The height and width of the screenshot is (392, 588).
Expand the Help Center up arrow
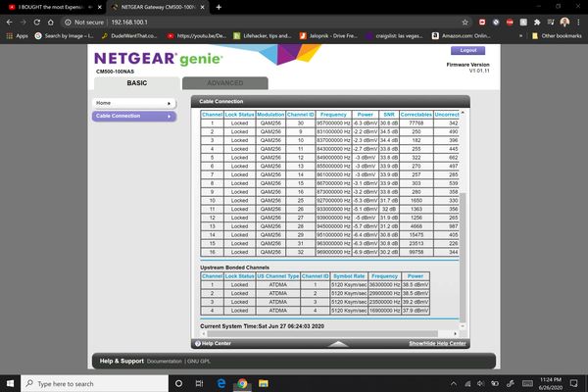pos(339,344)
